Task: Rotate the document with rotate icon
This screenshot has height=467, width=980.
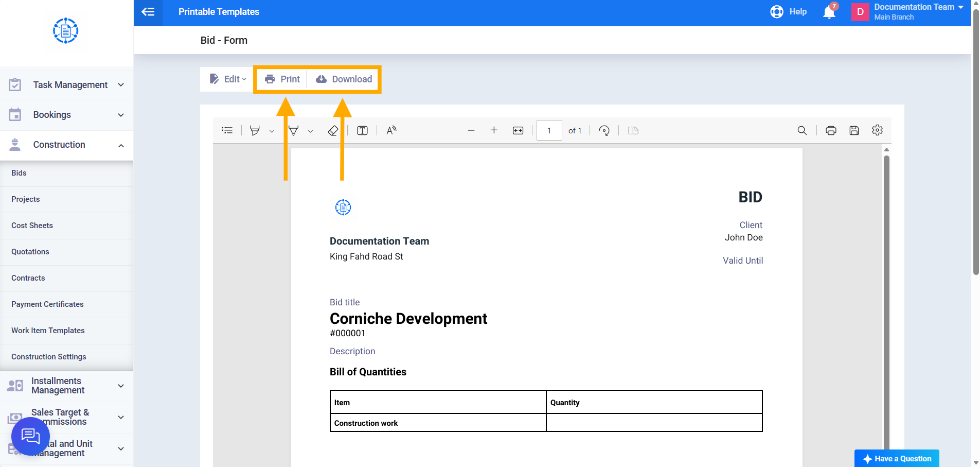Action: (x=604, y=131)
